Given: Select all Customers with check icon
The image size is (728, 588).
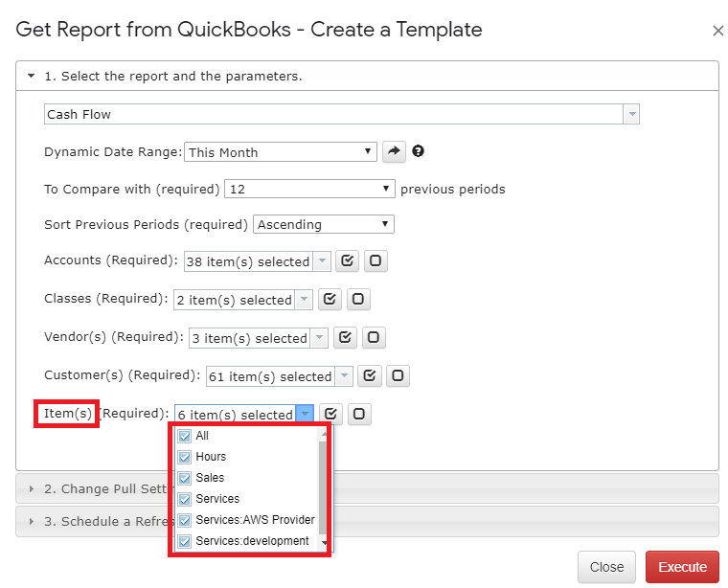Looking at the screenshot, I should [x=370, y=375].
